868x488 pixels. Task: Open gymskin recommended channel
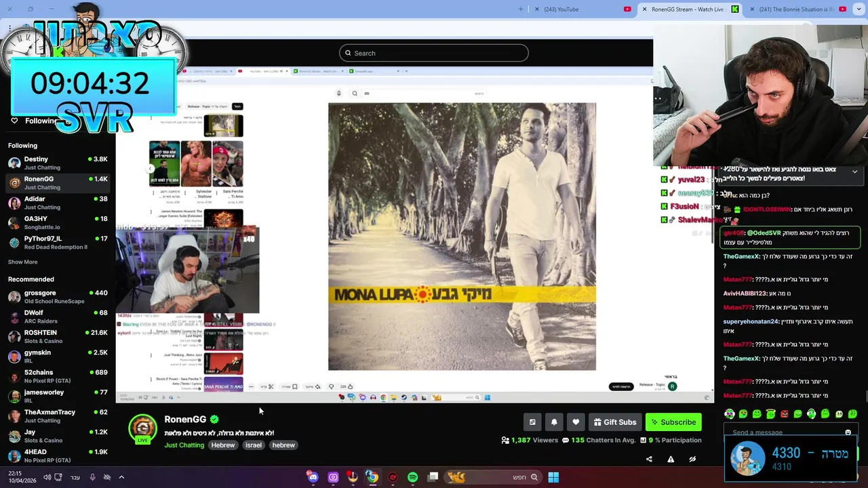[x=58, y=357]
